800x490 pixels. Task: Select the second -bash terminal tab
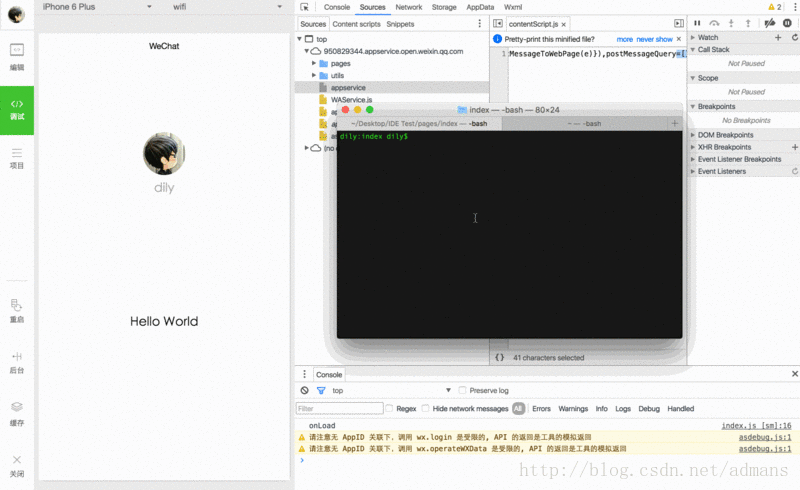pyautogui.click(x=584, y=124)
